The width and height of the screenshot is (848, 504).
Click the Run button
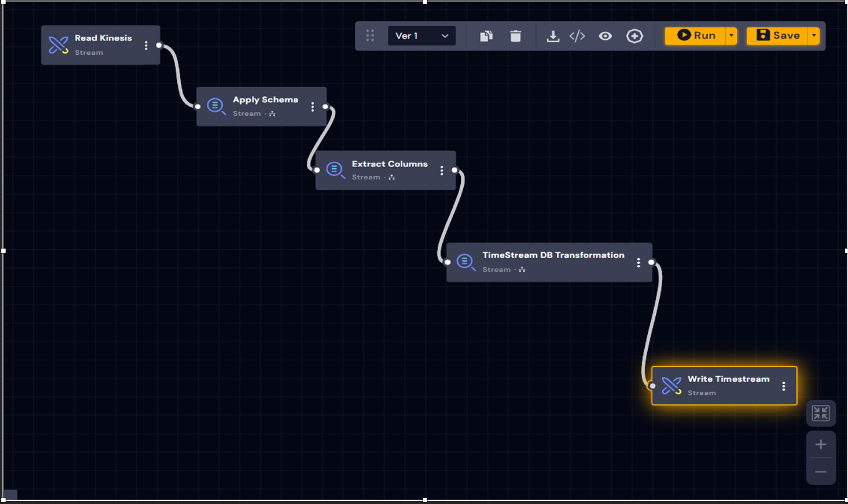(x=695, y=36)
